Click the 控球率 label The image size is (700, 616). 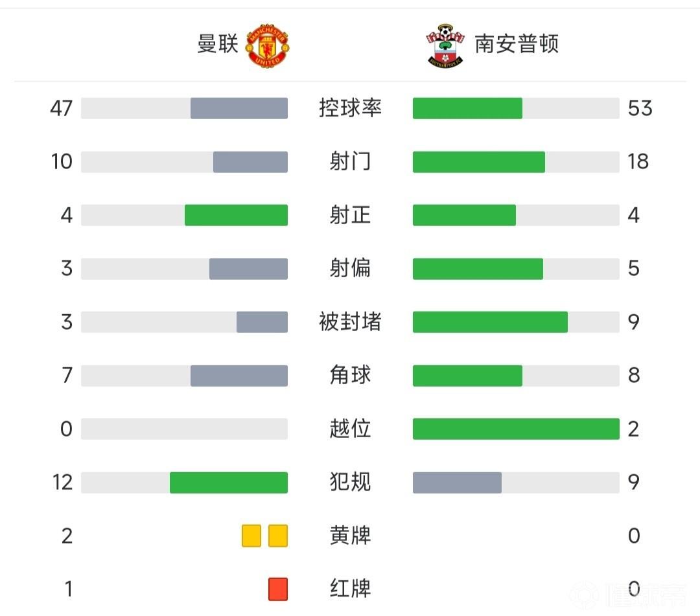pos(350,108)
